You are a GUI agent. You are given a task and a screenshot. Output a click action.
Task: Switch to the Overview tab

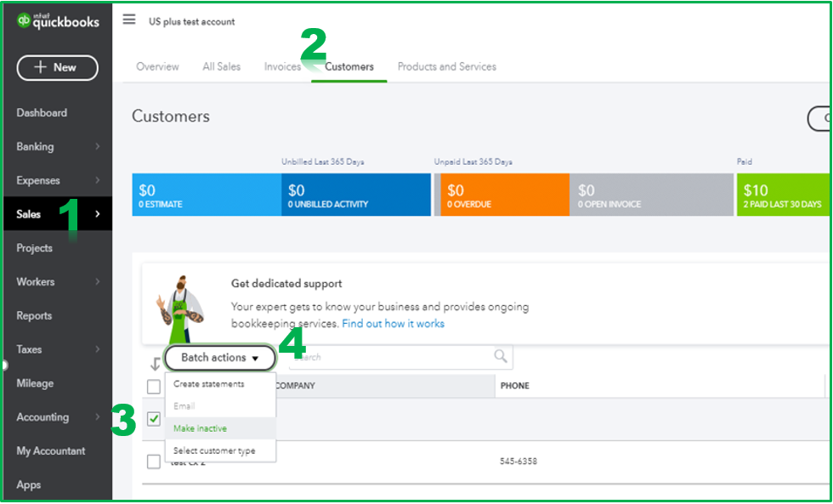coord(158,66)
